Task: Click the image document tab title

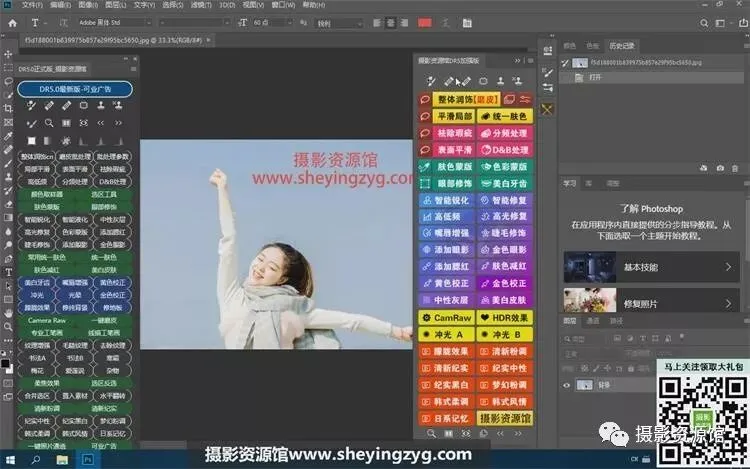Action: pos(113,41)
